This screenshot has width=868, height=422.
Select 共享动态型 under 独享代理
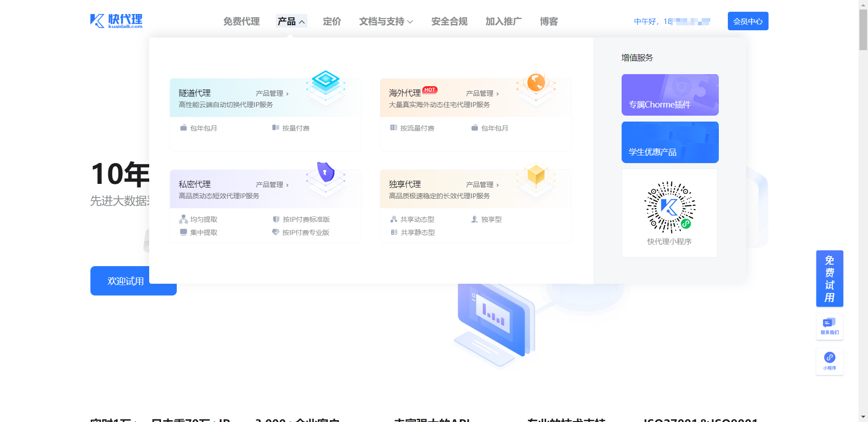pyautogui.click(x=417, y=220)
